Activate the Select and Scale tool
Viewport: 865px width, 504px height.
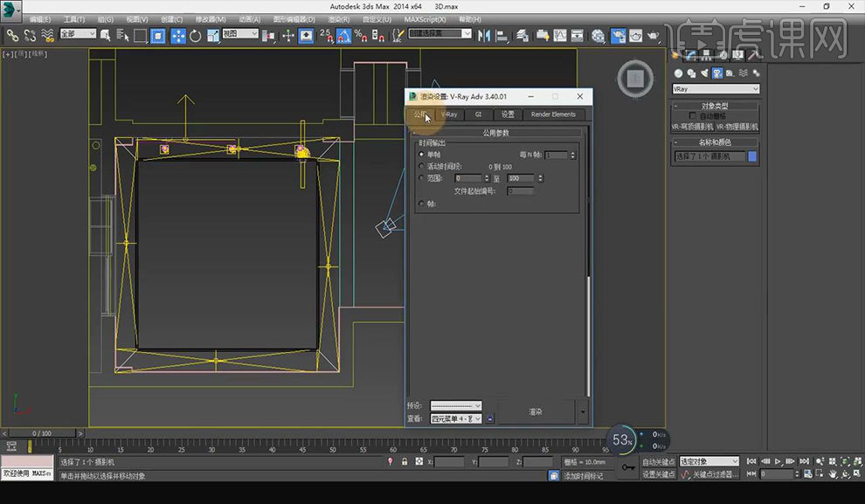[213, 36]
